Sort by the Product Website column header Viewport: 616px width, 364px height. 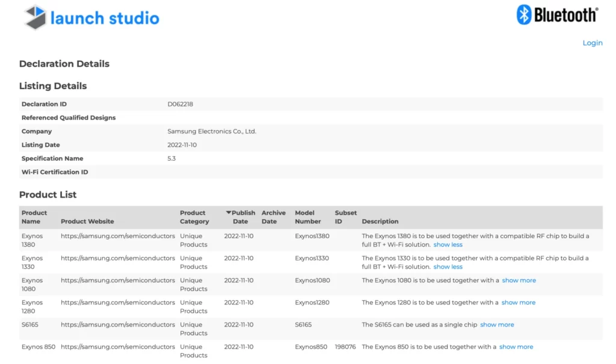tap(87, 221)
